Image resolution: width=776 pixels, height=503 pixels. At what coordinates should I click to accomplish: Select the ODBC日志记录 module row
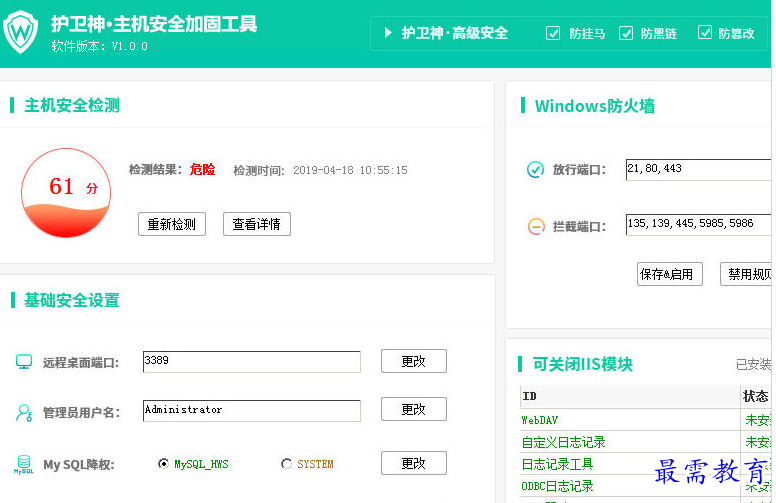click(645, 486)
